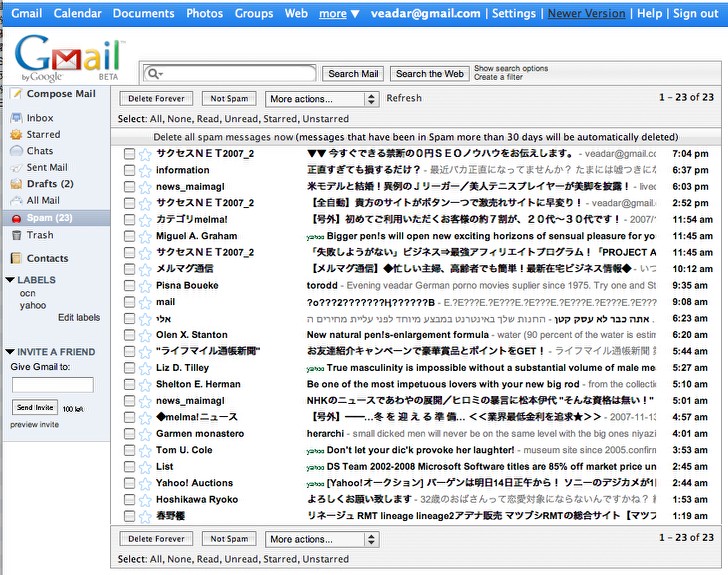
Task: Open Settings link in header
Action: coord(514,13)
